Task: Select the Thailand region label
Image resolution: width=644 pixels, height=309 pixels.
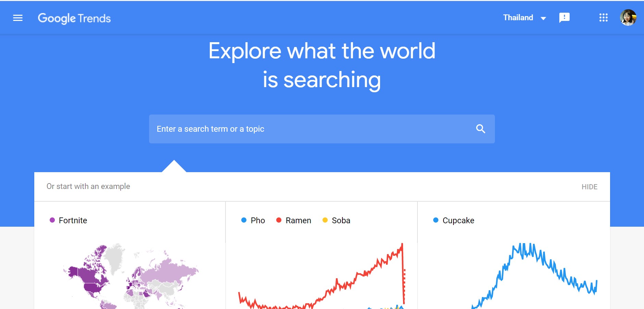Action: [518, 17]
